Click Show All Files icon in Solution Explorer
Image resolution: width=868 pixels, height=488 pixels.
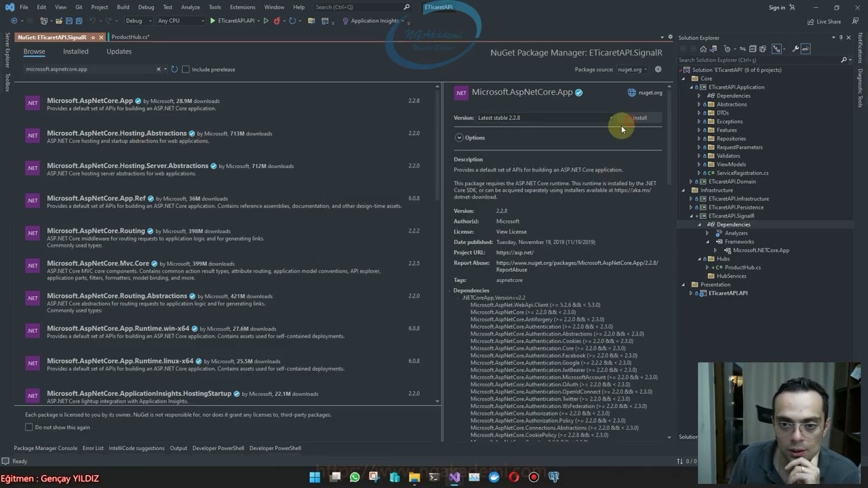pyautogui.click(x=763, y=49)
